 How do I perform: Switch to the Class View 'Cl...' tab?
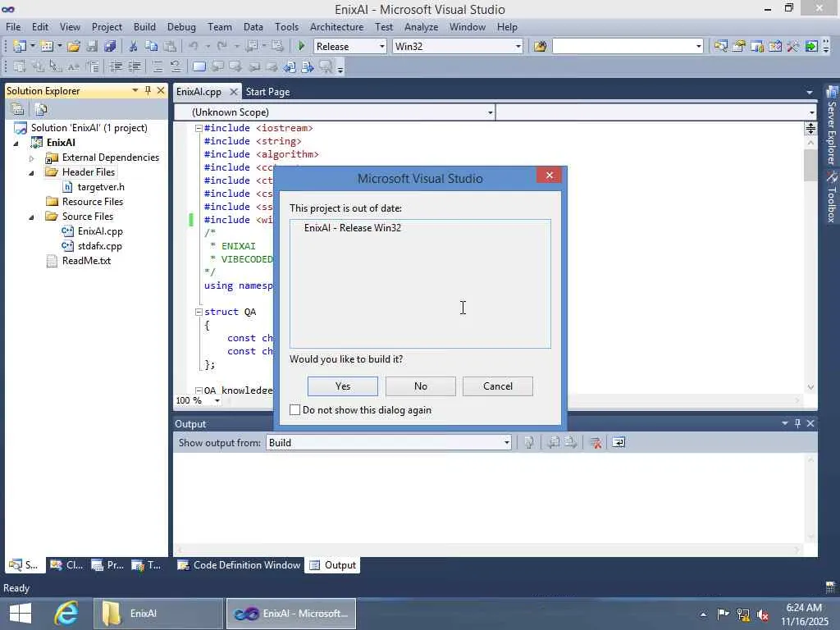(66, 565)
